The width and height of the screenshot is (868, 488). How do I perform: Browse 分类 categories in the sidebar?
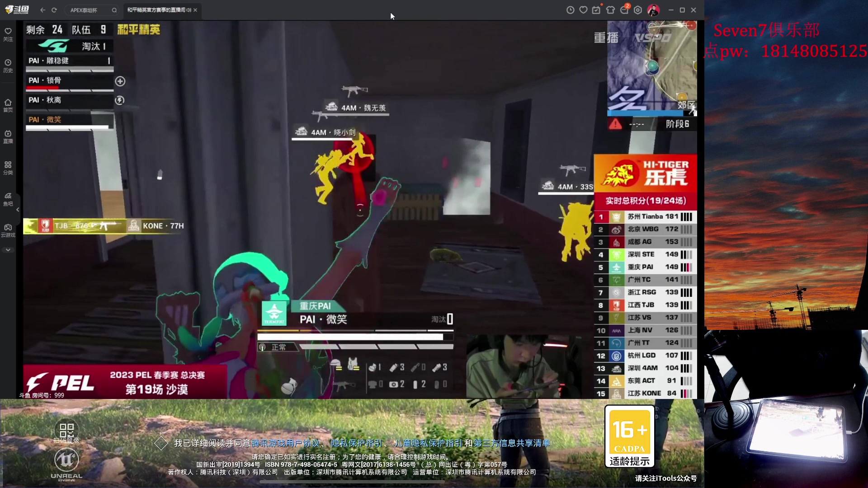pos(8,167)
